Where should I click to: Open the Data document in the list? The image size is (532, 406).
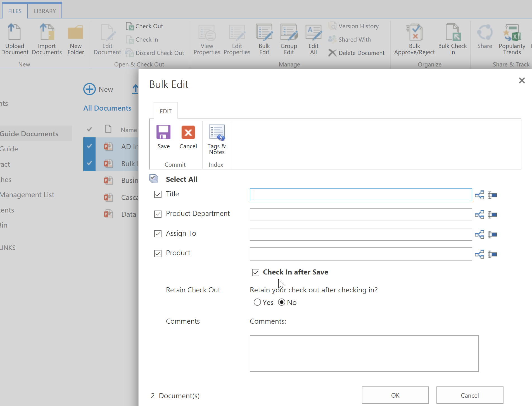click(x=129, y=214)
